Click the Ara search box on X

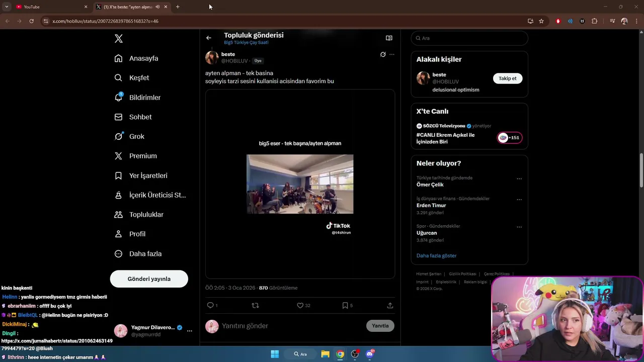[469, 38]
